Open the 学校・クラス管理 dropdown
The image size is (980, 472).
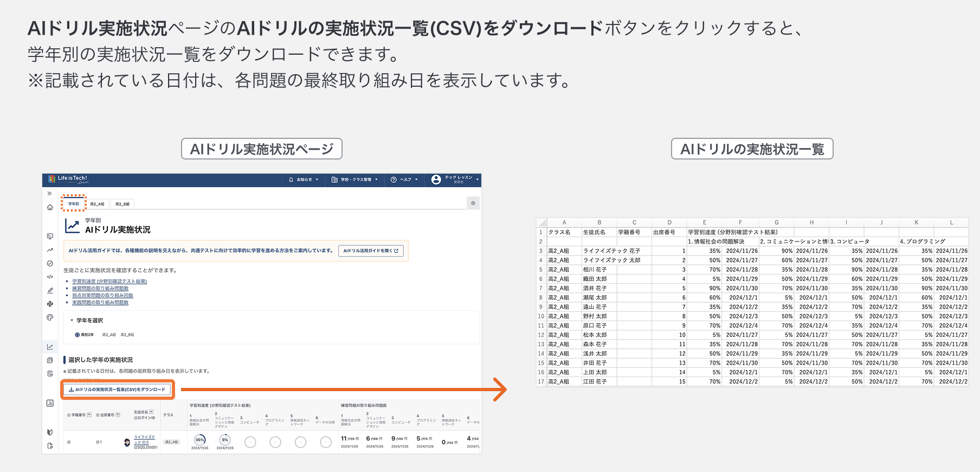[354, 180]
